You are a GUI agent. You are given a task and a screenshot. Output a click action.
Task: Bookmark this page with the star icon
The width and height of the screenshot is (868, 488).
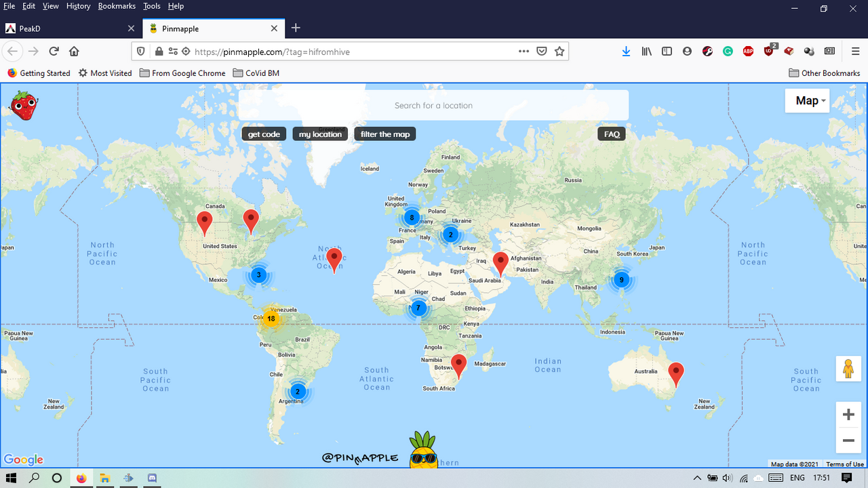coord(559,52)
